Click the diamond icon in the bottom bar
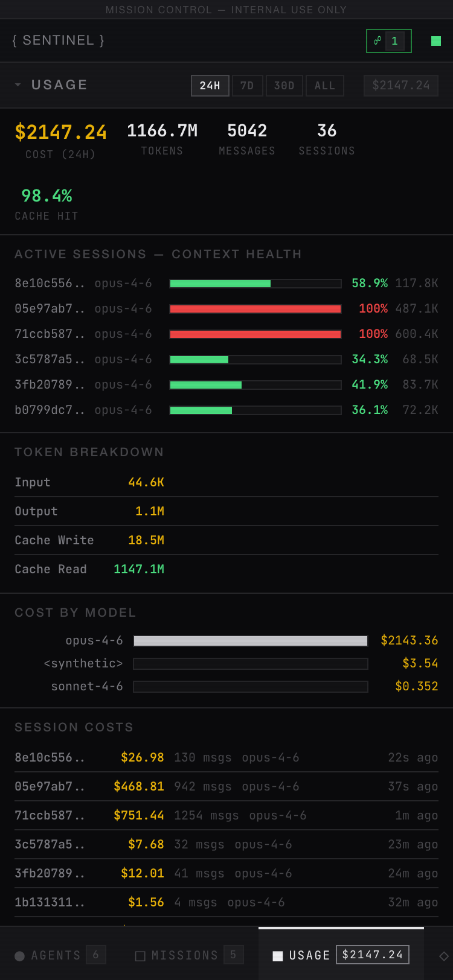Image resolution: width=453 pixels, height=980 pixels. click(x=444, y=956)
